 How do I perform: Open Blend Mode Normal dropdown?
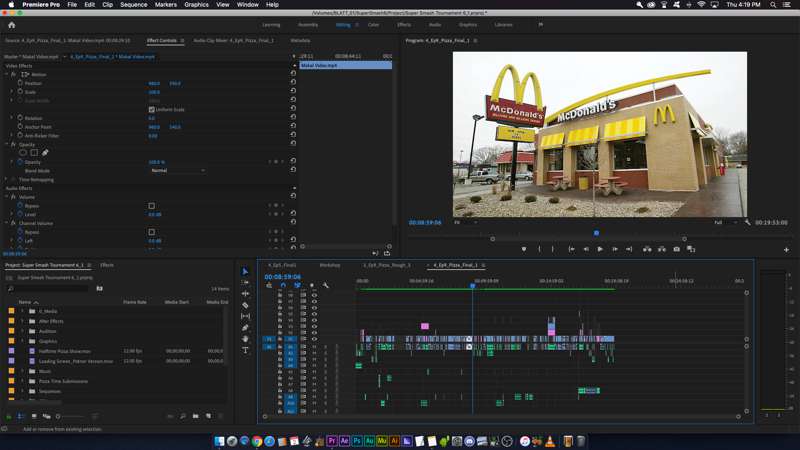[x=178, y=170]
